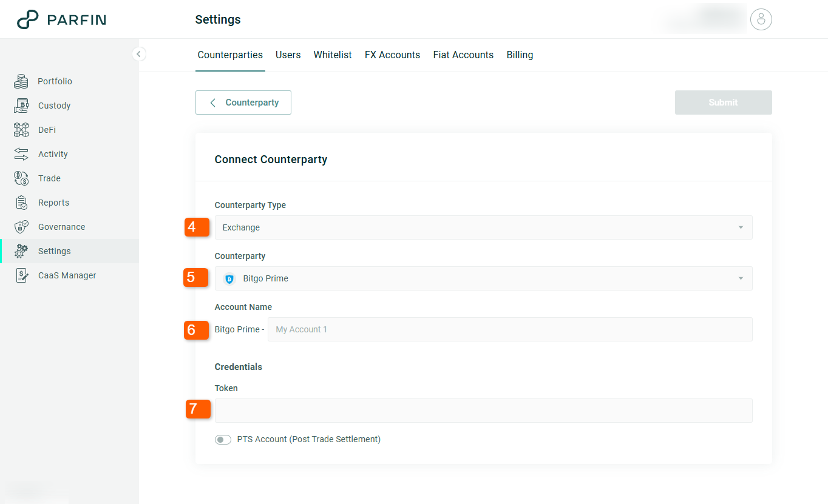The height and width of the screenshot is (504, 828).
Task: Click the Parfin logo
Action: 61,19
